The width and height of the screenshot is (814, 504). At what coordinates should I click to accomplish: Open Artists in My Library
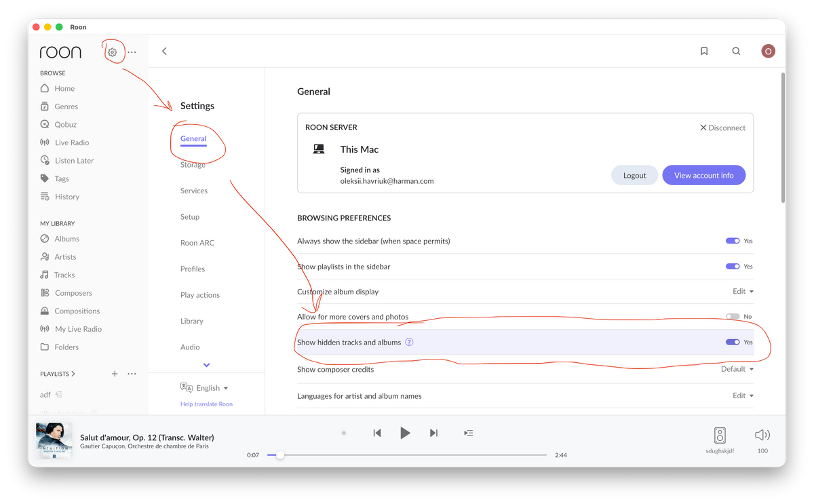pyautogui.click(x=65, y=257)
